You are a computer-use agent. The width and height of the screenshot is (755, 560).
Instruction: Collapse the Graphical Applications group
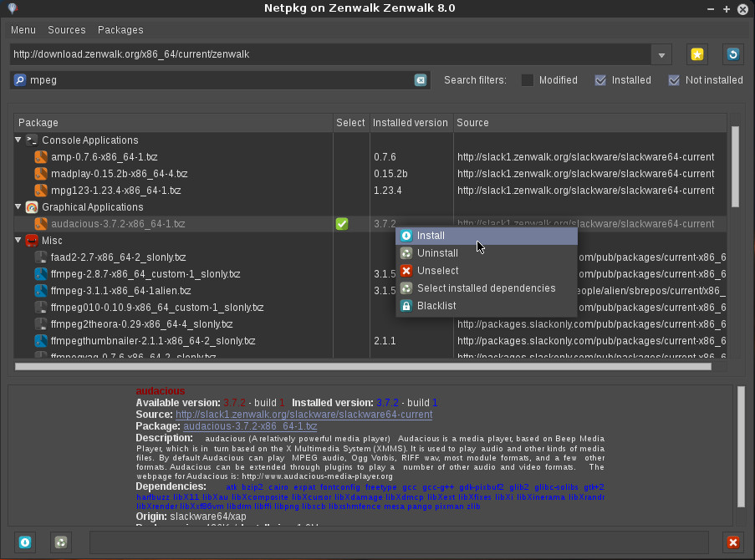pos(18,206)
